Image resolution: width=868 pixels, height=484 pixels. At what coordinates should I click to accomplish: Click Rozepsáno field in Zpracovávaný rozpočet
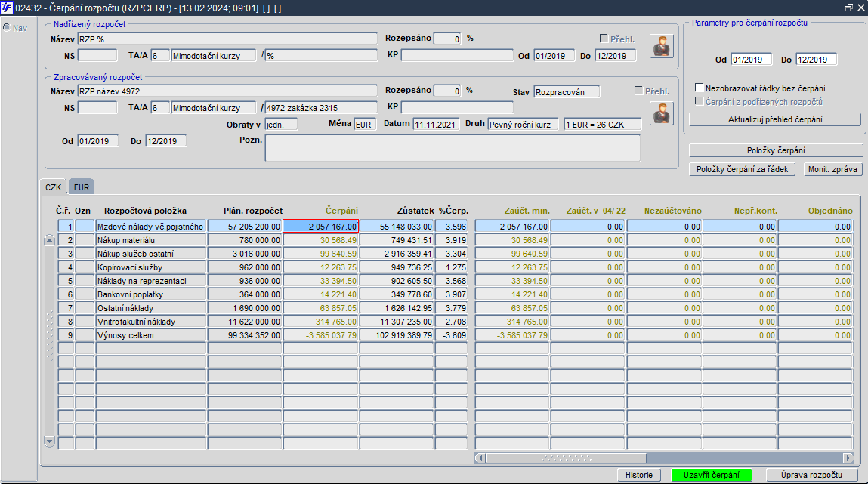[447, 91]
